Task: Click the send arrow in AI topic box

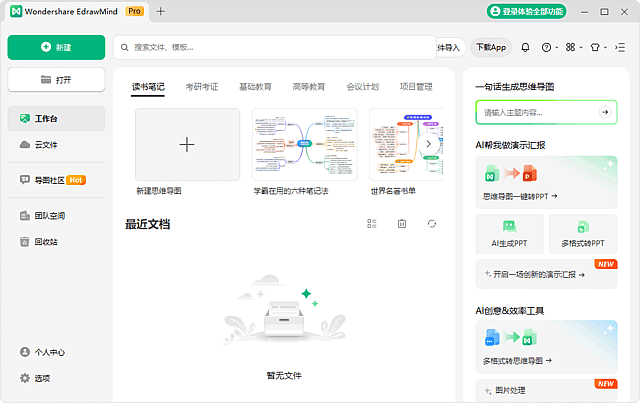Action: [x=604, y=113]
